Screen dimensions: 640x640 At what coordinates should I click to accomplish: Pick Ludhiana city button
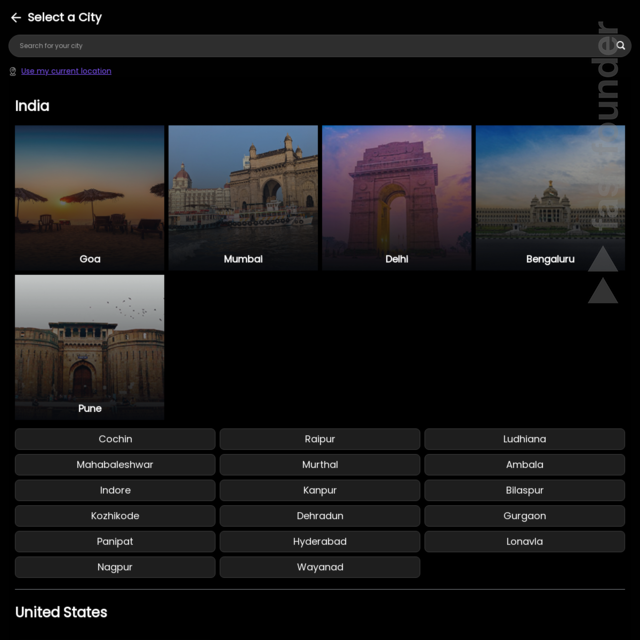(x=524, y=439)
